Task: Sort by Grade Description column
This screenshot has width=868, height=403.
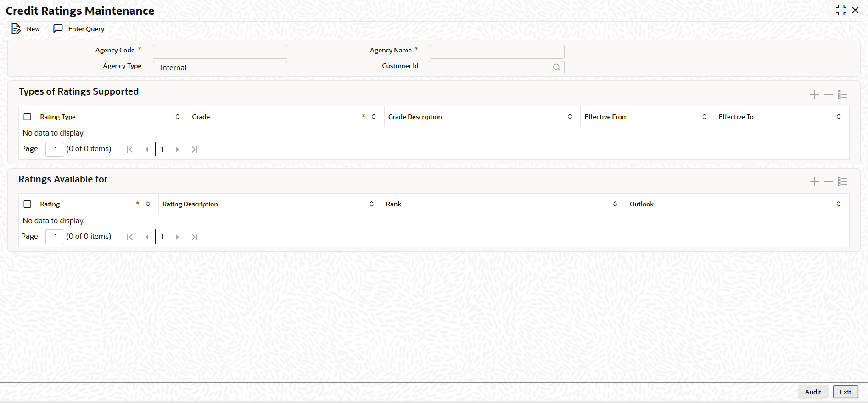Action: [570, 117]
